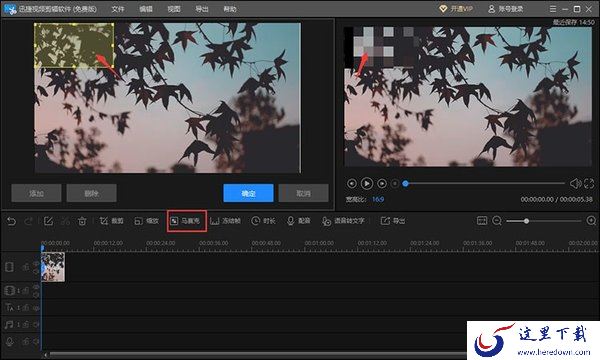Screen dimensions: 600x360
Task: Click 删除 delete mosaic button
Action: (x=91, y=193)
